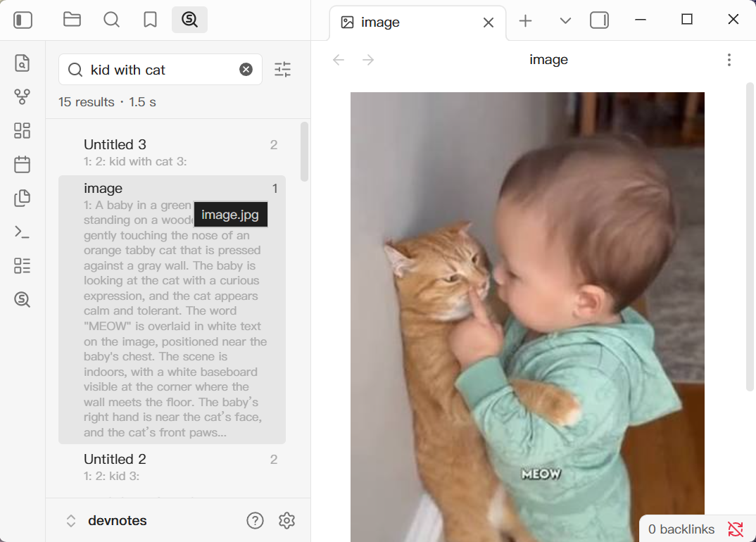Click the image pane vertical scrollbar
Viewport: 756px width, 542px height.
tap(750, 237)
